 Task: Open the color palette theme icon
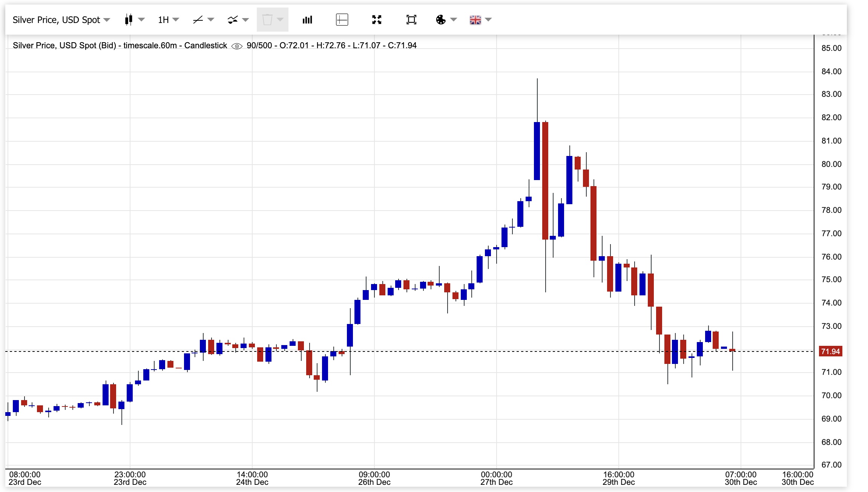pos(440,20)
